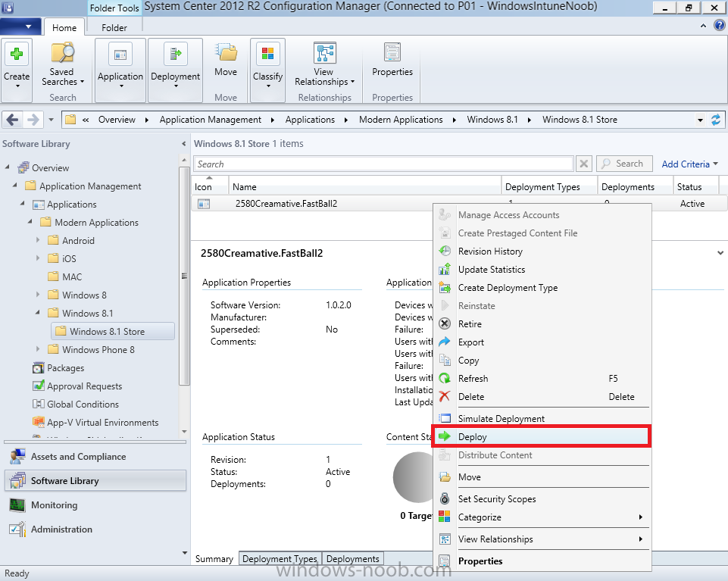Select the Software Library workspace

[x=95, y=481]
